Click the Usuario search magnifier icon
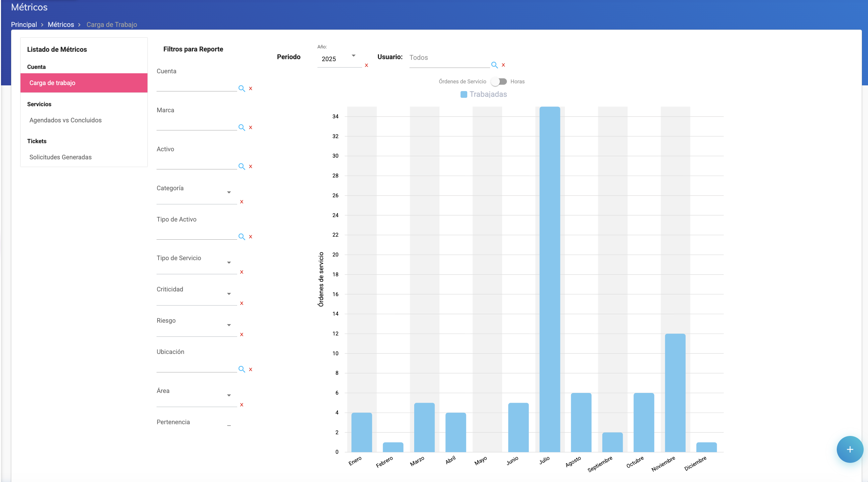This screenshot has height=482, width=868. pos(494,65)
